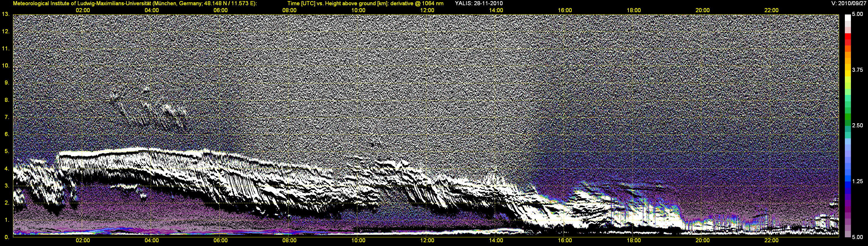Pick the 6. km height axis label
868x246 pixels.
click(x=7, y=134)
